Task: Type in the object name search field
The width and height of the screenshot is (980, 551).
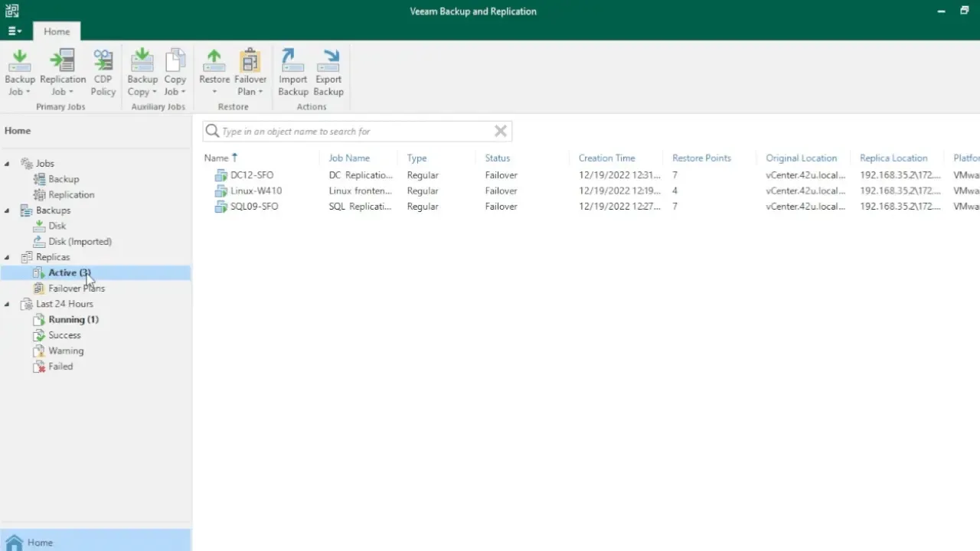Action: (x=352, y=132)
